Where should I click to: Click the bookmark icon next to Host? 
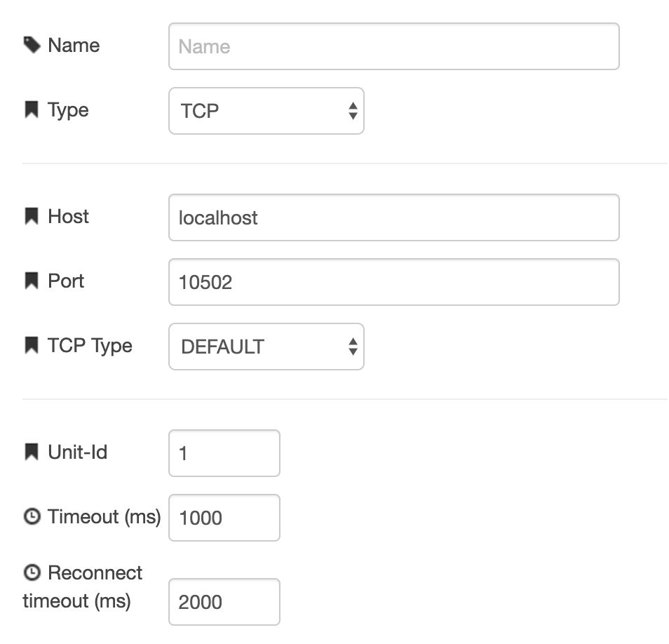32,216
